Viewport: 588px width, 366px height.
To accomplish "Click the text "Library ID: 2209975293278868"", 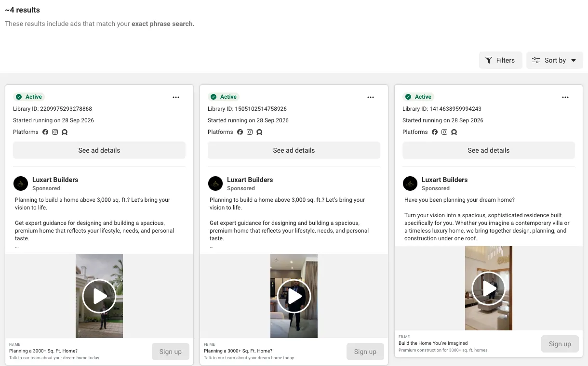I will click(53, 109).
